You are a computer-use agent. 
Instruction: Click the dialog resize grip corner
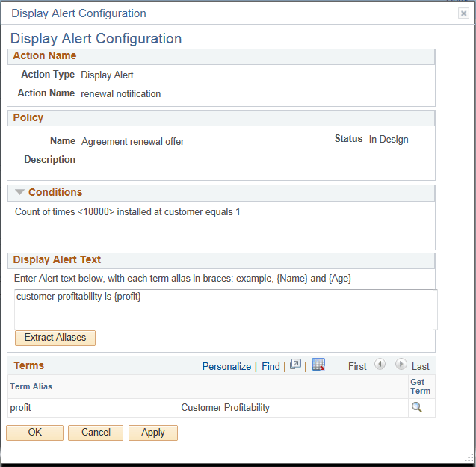(469, 458)
